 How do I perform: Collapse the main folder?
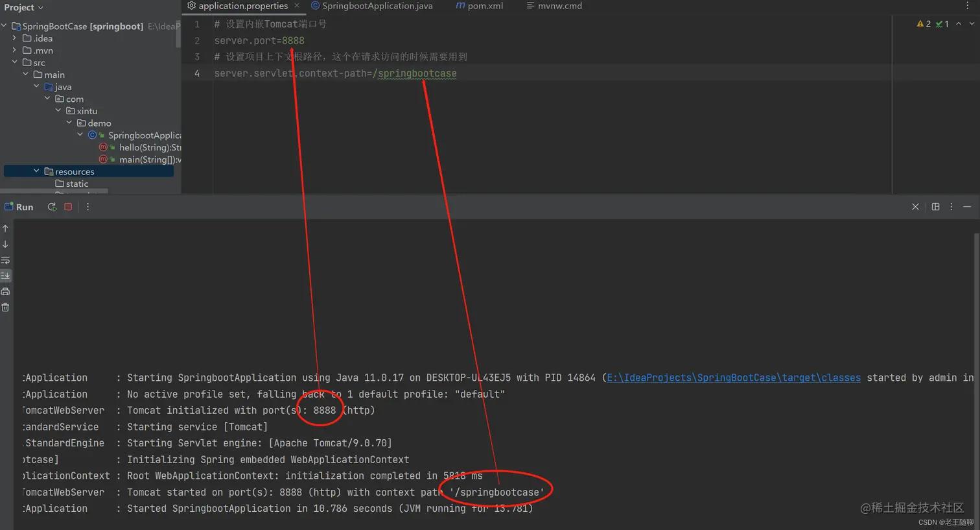click(x=26, y=75)
